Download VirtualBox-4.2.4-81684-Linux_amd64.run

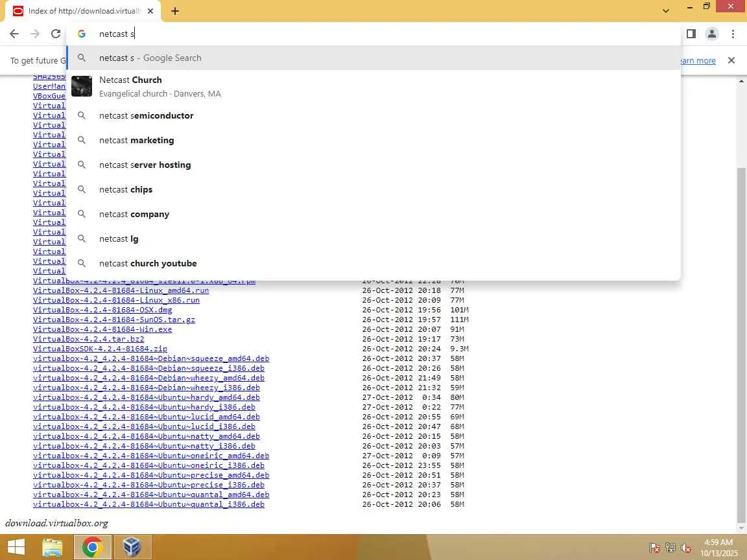(x=121, y=290)
